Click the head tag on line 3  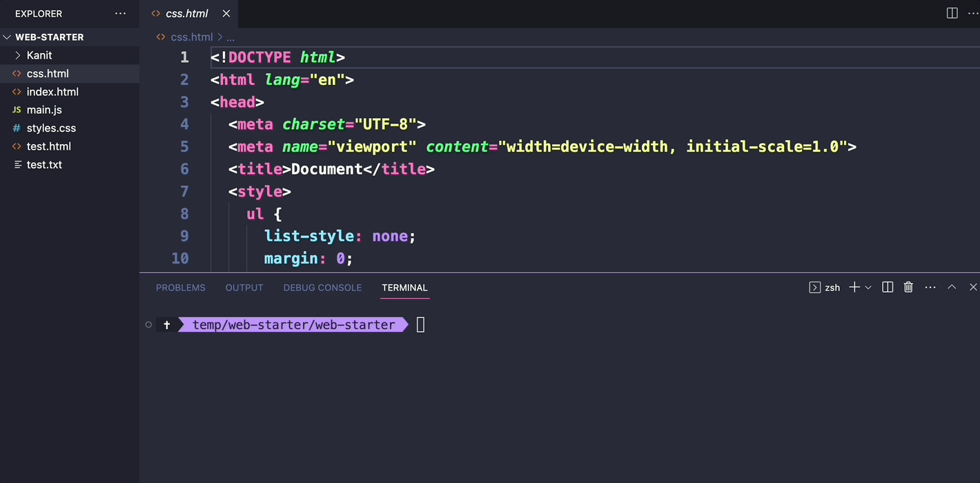tap(237, 102)
